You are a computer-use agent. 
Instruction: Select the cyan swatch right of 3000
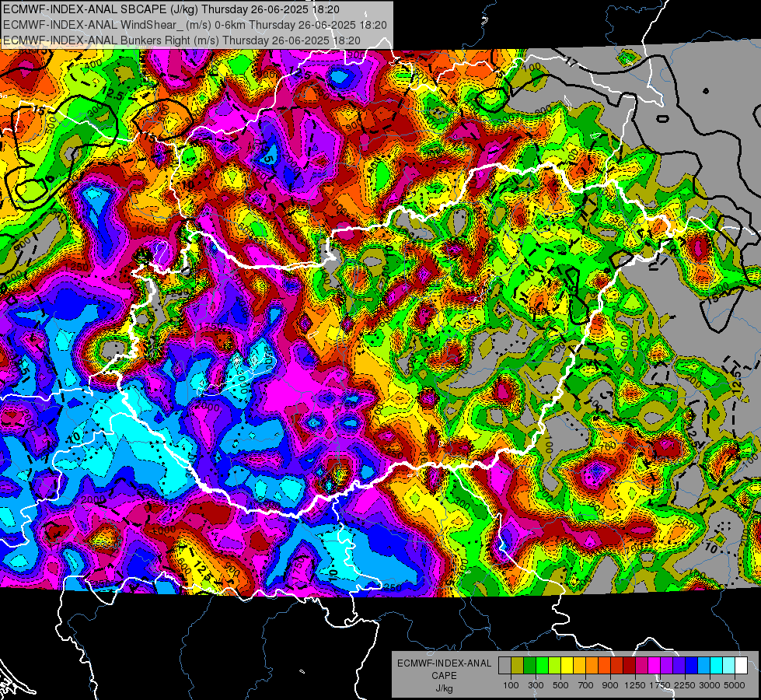(x=717, y=666)
